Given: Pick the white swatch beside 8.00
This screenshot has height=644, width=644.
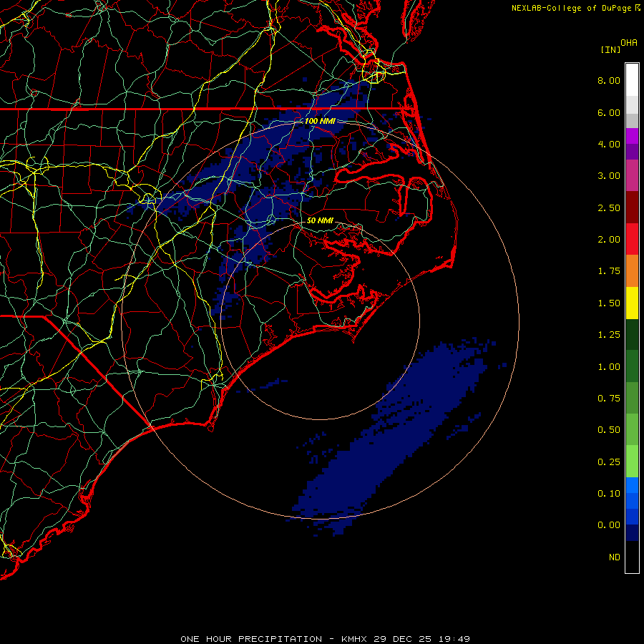Looking at the screenshot, I should click(632, 80).
